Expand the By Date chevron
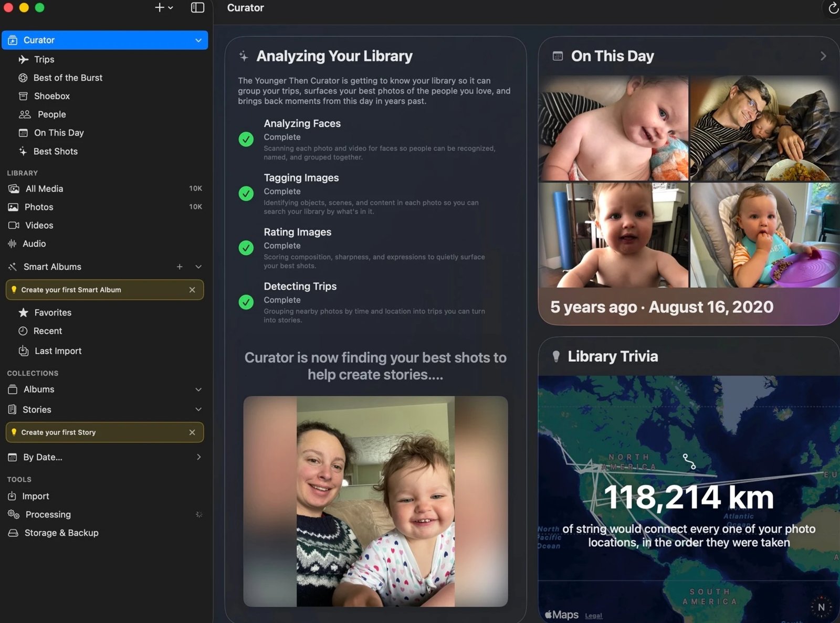 [x=198, y=457]
